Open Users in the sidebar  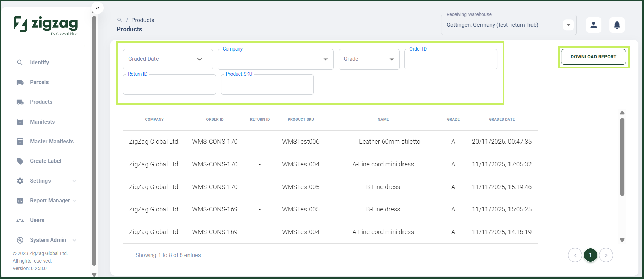37,220
